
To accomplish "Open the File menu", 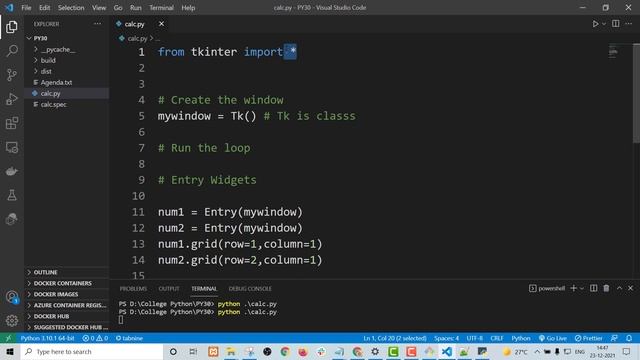I will (26, 8).
